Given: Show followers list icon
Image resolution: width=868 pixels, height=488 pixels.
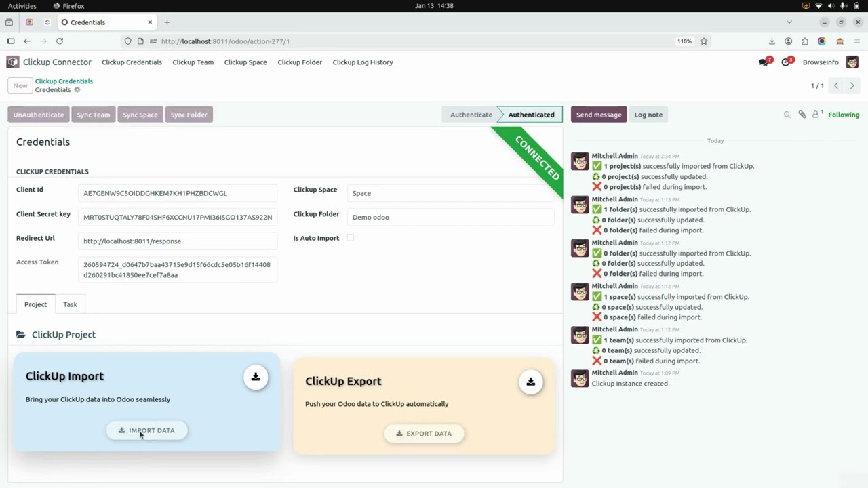Looking at the screenshot, I should click(x=816, y=115).
